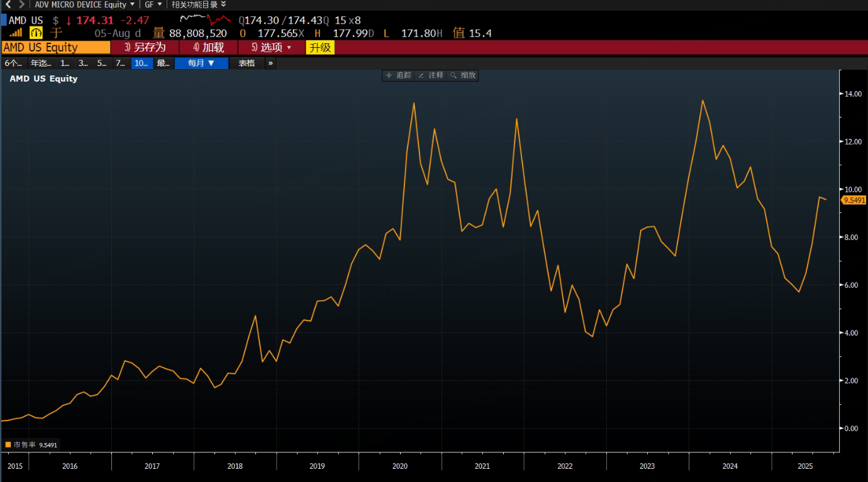Image resolution: width=868 pixels, height=482 pixels.
Task: Open the ADV MICRO DEVICE Equity dropdown
Action: pos(84,4)
